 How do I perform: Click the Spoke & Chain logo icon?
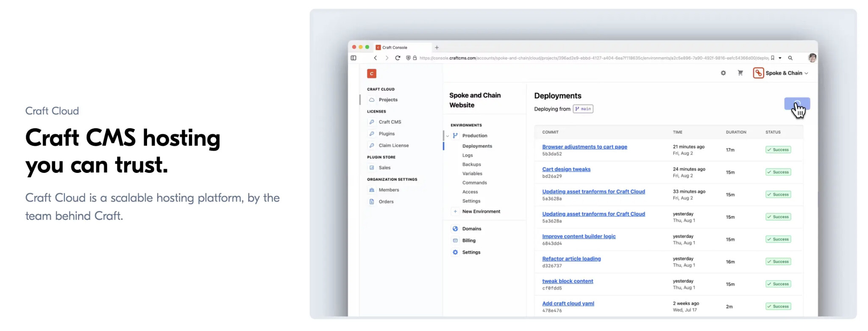click(x=758, y=73)
